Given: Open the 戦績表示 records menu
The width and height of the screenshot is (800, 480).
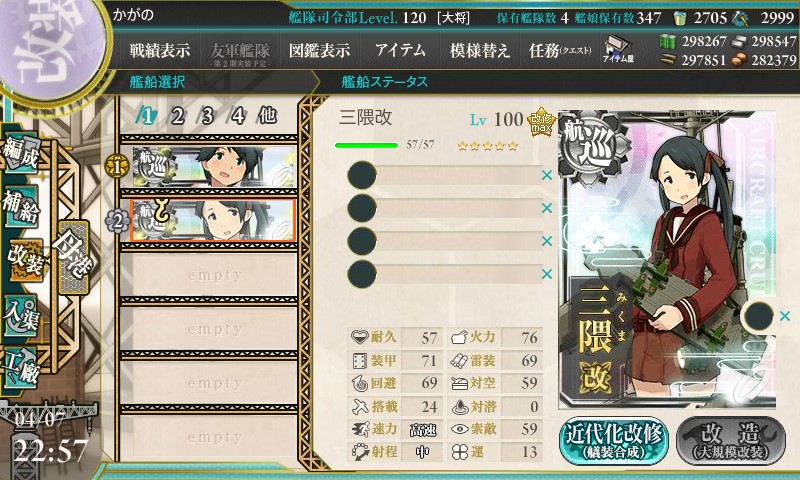Looking at the screenshot, I should [x=160, y=50].
